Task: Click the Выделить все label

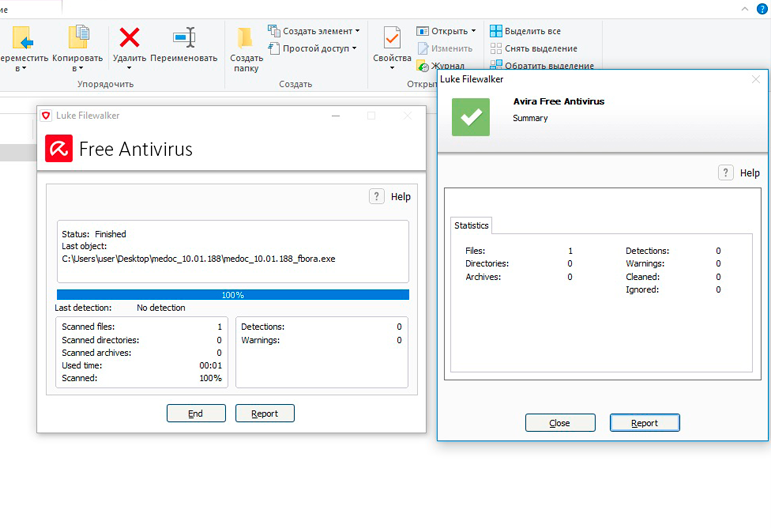Action: tap(533, 31)
